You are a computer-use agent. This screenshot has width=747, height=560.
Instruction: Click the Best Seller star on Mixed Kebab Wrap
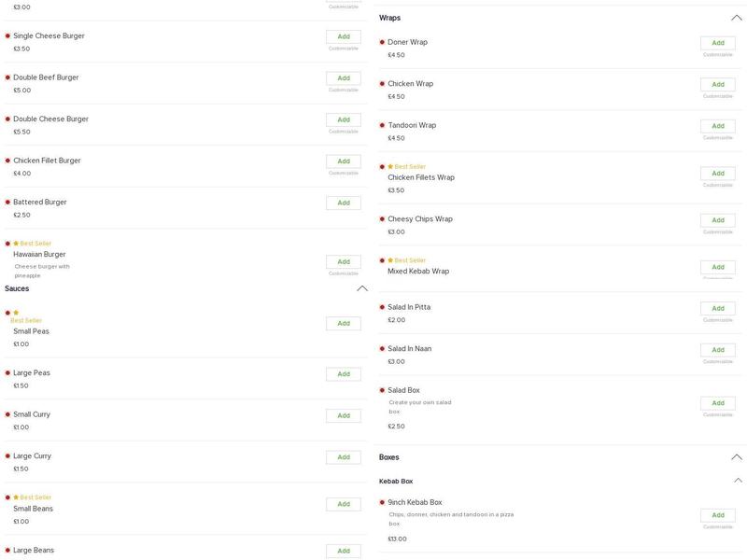pos(390,260)
